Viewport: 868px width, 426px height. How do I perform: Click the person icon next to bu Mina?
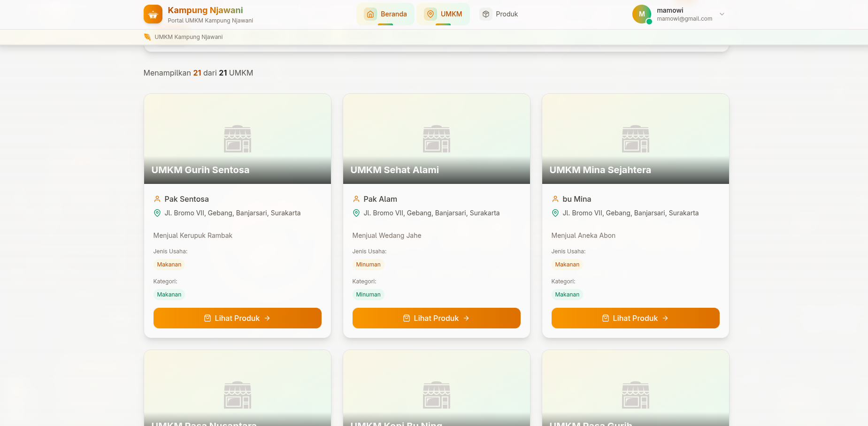[555, 199]
